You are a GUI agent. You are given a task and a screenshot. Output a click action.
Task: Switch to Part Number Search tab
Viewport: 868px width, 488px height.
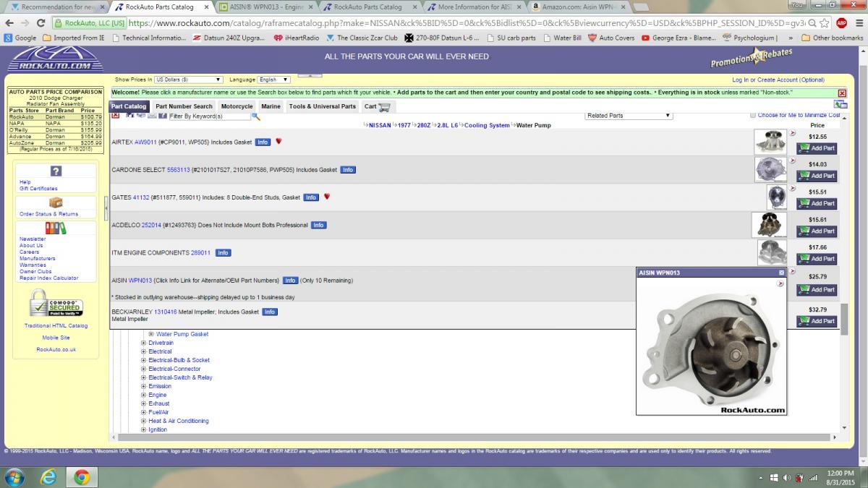point(184,106)
